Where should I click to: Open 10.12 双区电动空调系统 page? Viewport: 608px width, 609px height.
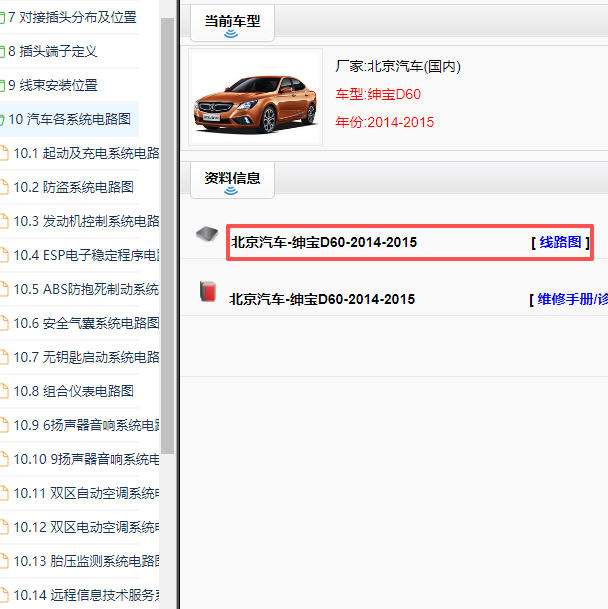point(86,527)
